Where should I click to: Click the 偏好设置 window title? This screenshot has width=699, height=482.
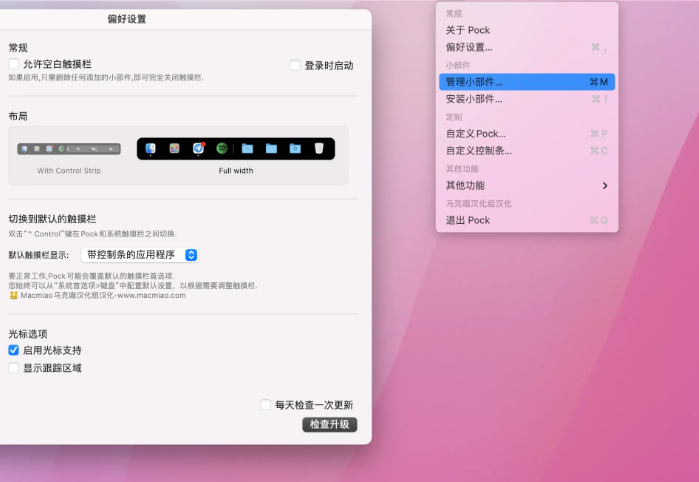click(127, 19)
